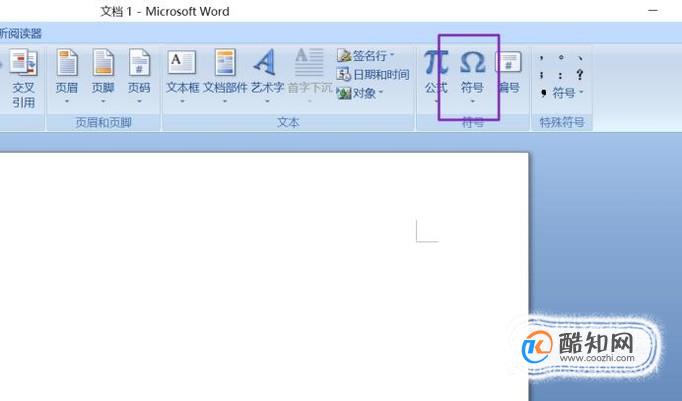Insert a 文本框 text box
Image resolution: width=682 pixels, height=401 pixels.
182,77
